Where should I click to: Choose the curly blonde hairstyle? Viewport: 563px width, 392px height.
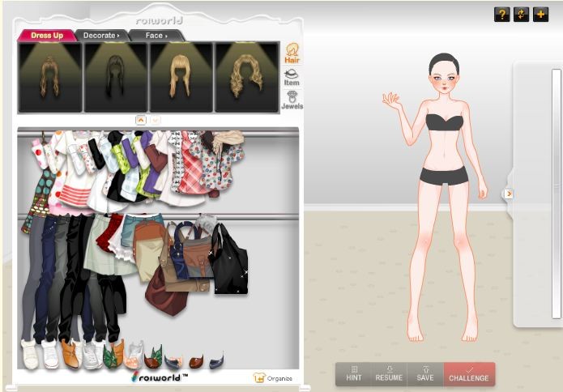click(245, 77)
